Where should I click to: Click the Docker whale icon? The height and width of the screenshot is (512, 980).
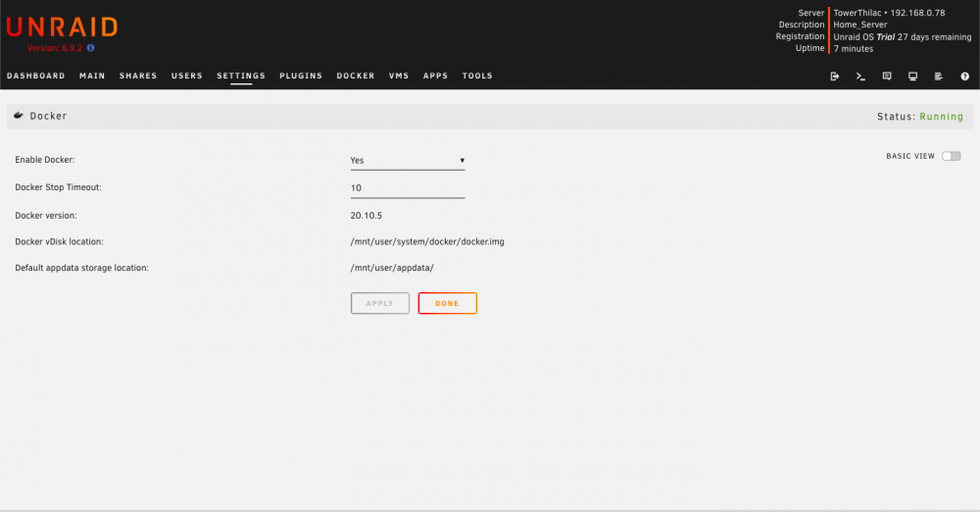point(18,116)
